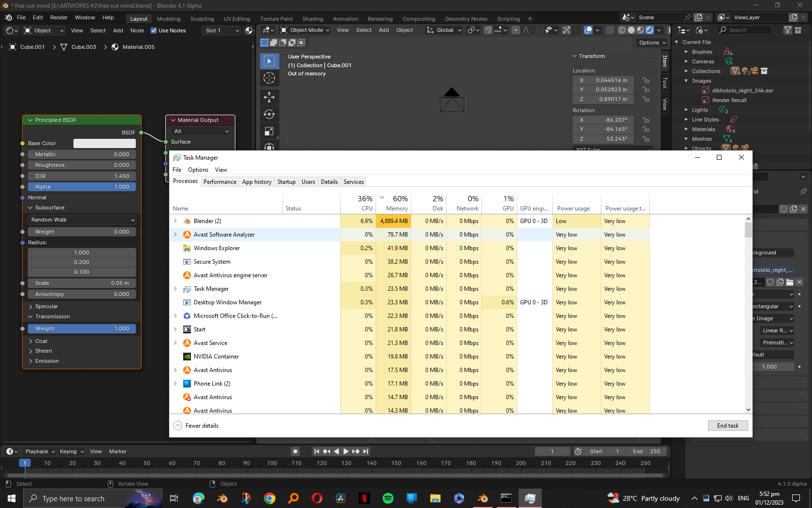Sort processes by the Memory column
This screenshot has width=812, height=508.
click(393, 203)
